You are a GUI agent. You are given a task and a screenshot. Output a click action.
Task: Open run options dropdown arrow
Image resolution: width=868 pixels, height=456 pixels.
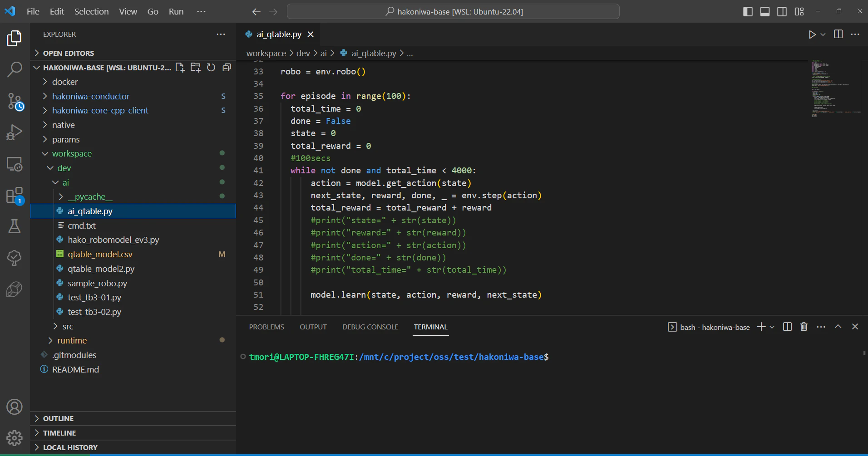823,34
